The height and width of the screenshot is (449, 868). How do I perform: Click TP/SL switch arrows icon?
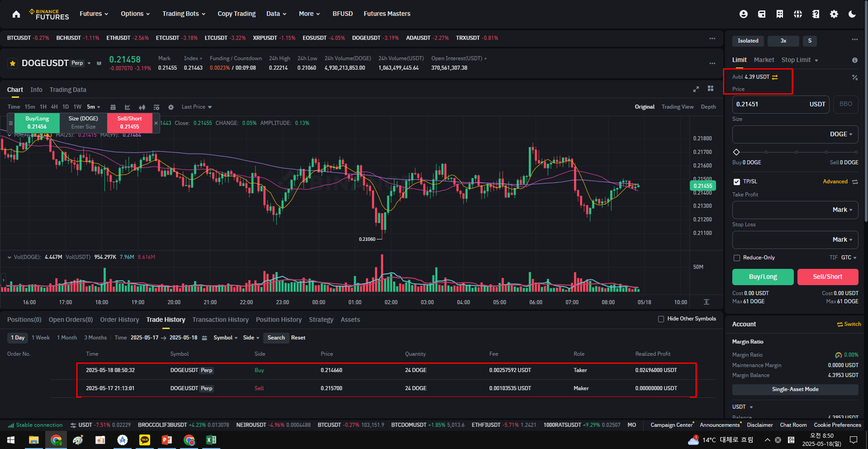pos(855,181)
